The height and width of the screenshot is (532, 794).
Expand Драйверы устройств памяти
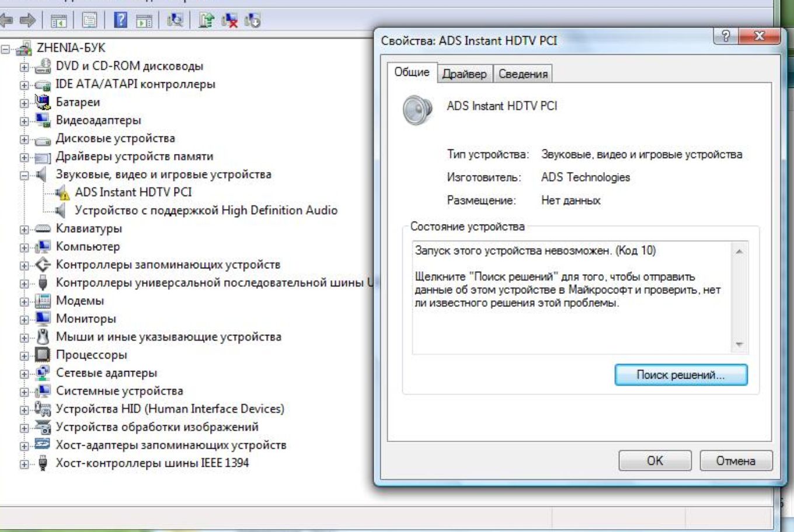pyautogui.click(x=24, y=157)
